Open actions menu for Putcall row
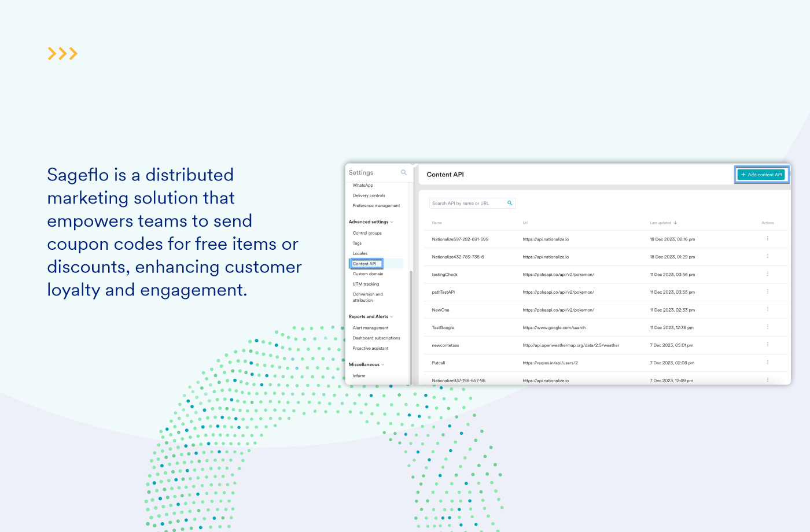This screenshot has height=532, width=810. [768, 363]
